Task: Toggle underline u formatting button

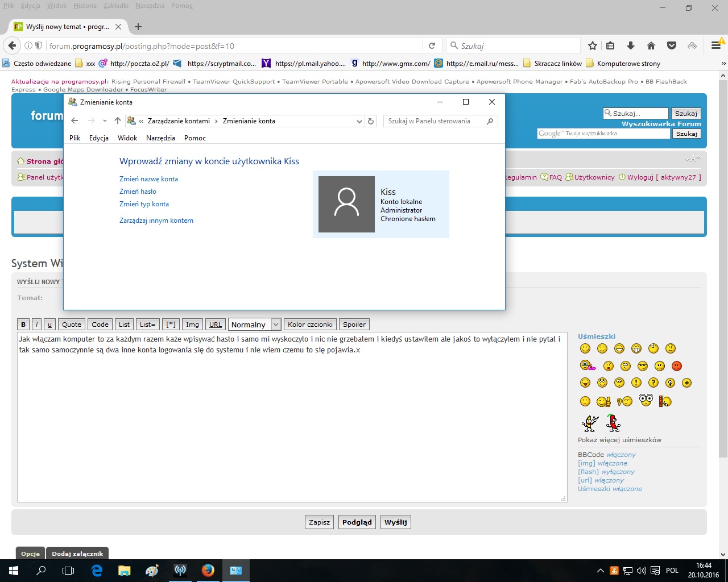Action: [49, 325]
